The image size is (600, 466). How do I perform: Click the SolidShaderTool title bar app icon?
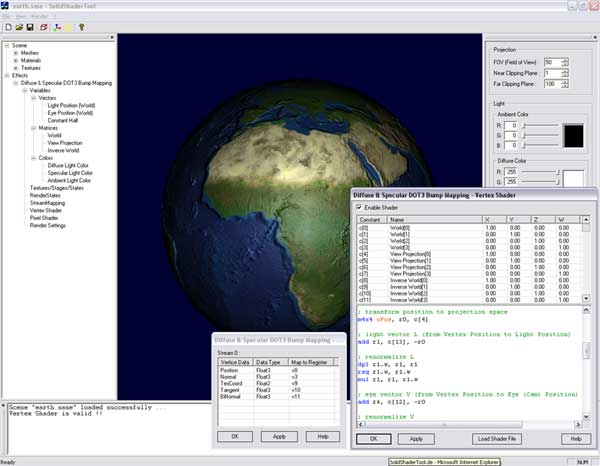4,5
